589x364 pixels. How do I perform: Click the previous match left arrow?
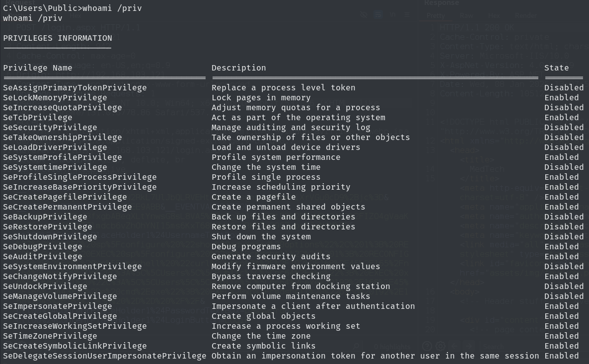tap(454, 346)
